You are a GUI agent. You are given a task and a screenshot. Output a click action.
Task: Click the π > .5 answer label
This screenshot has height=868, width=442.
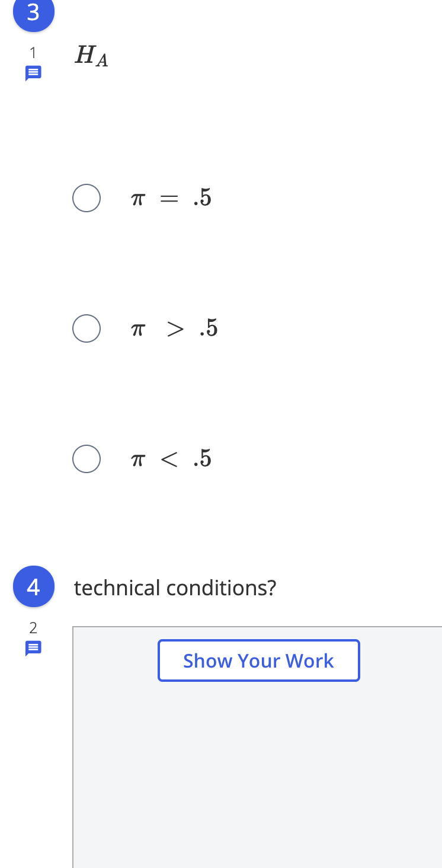click(174, 328)
